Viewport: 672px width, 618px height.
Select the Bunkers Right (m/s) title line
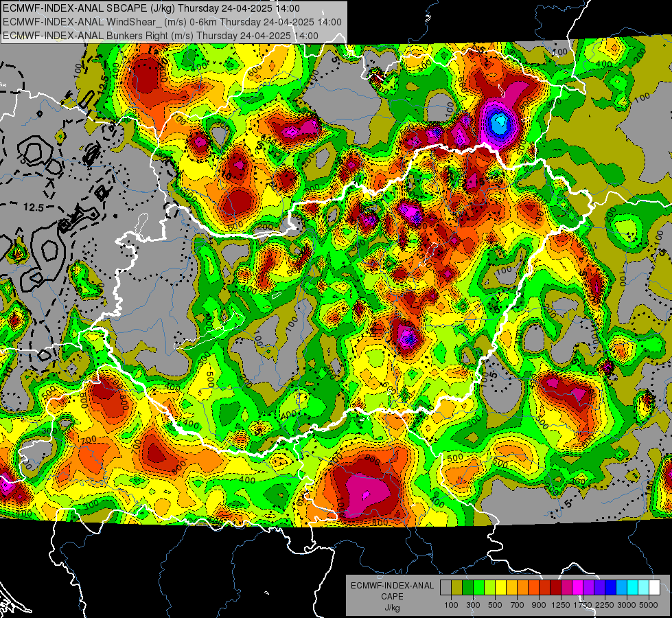(x=161, y=36)
